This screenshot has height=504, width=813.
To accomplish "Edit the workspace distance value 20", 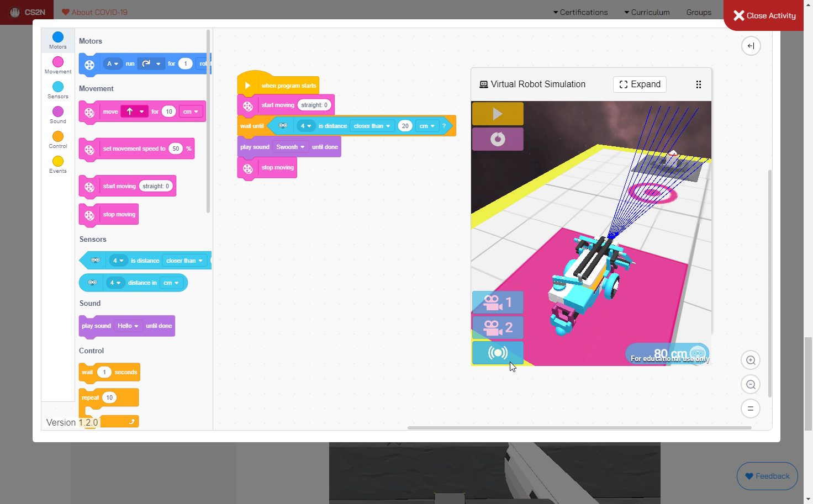I will click(405, 126).
